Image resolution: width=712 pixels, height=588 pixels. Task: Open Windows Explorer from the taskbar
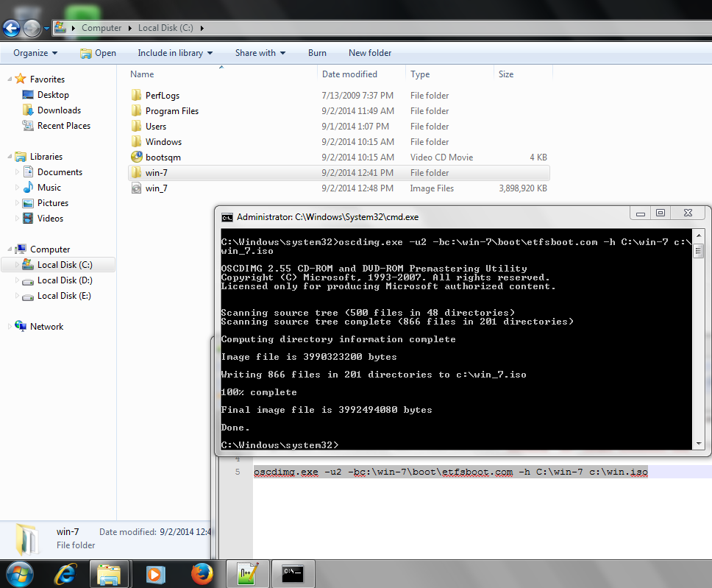(x=108, y=573)
